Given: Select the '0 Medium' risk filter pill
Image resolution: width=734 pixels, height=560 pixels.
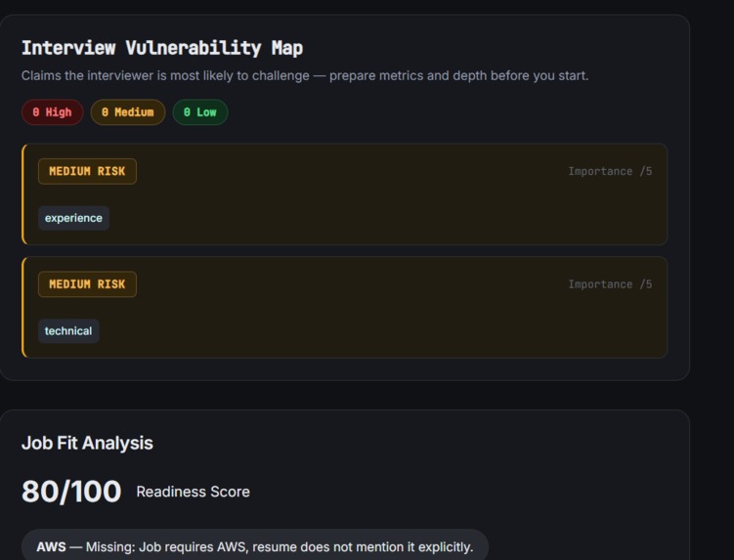Looking at the screenshot, I should point(128,112).
